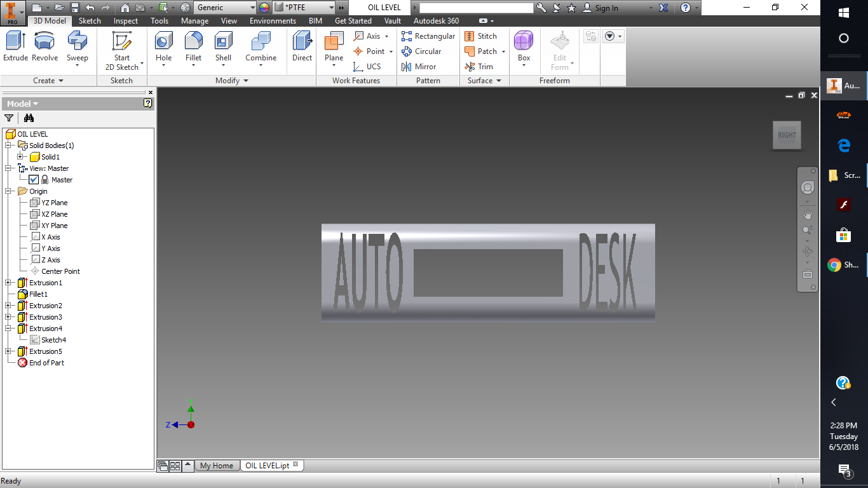Open the Inventor application menu button
Screen dimensions: 868x488
tap(13, 11)
